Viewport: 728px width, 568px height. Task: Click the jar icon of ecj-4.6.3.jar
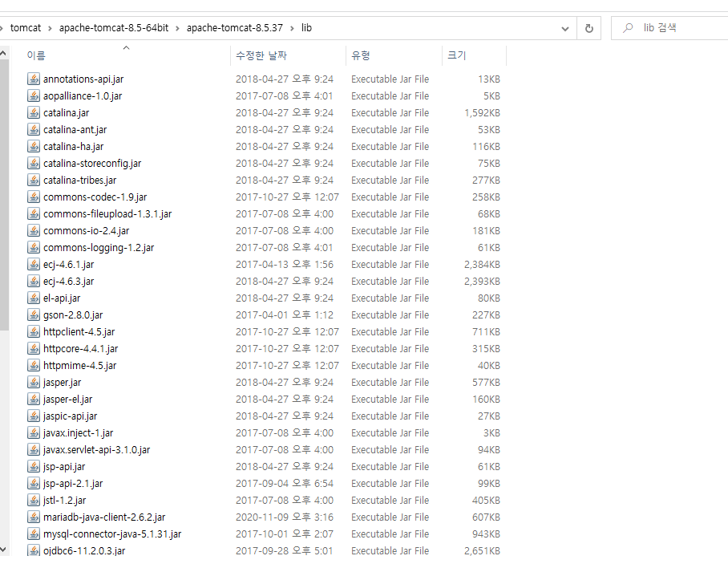(x=34, y=281)
